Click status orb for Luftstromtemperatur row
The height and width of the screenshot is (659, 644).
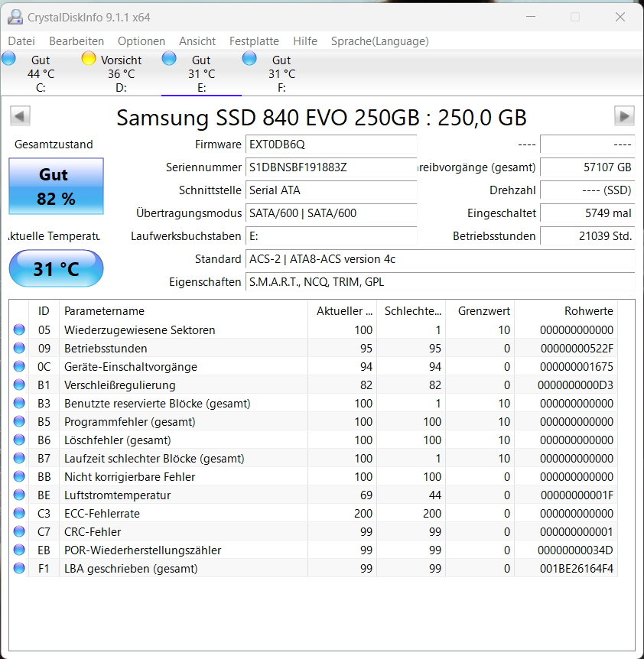click(19, 495)
